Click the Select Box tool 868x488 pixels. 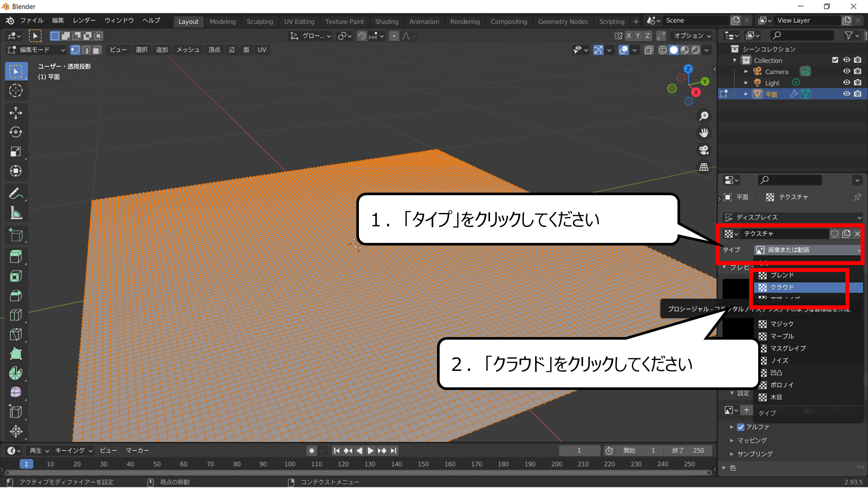coord(16,71)
